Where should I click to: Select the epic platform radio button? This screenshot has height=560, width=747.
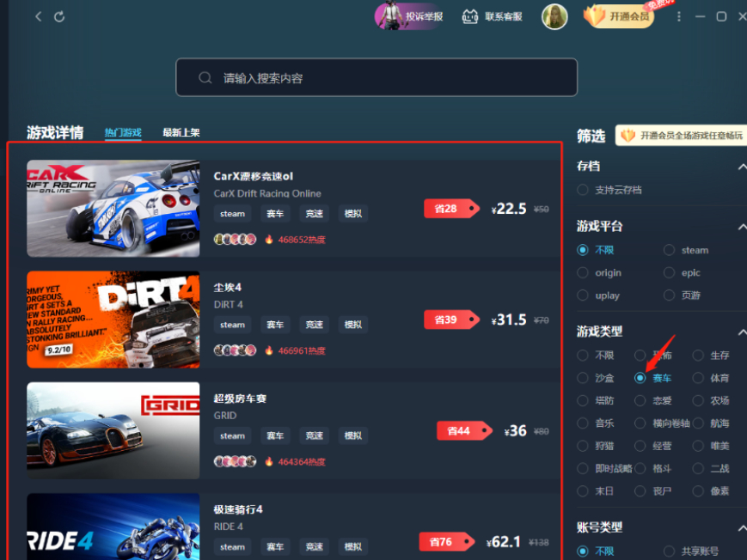[x=669, y=272]
